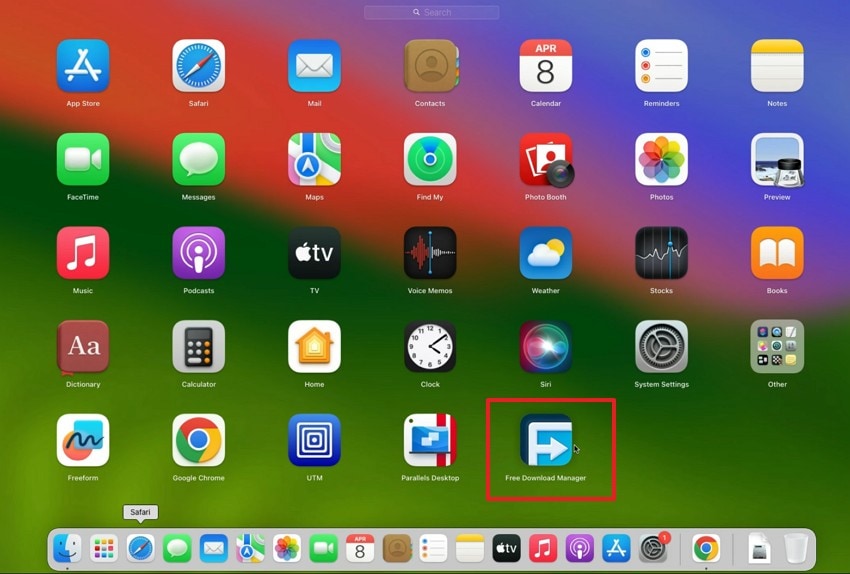
Task: Open Maps from the Dock
Action: tap(250, 549)
